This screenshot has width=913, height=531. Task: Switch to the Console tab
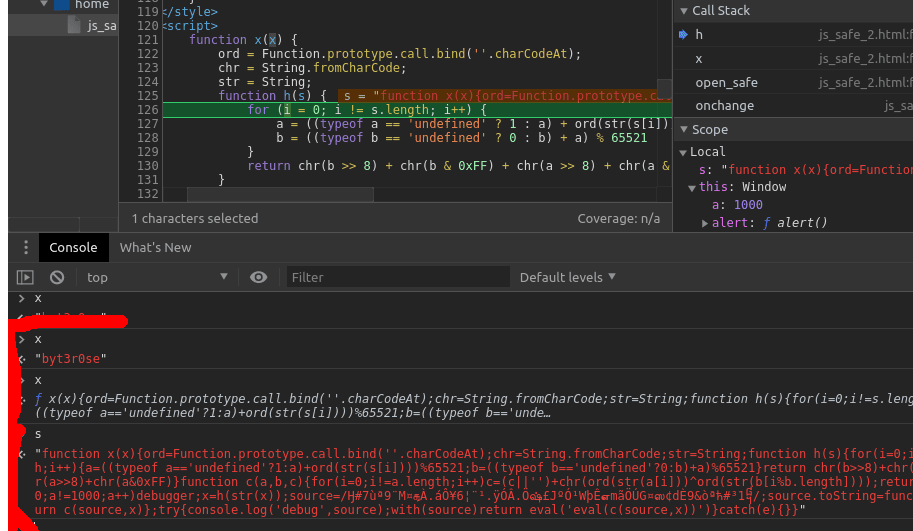pyautogui.click(x=73, y=248)
